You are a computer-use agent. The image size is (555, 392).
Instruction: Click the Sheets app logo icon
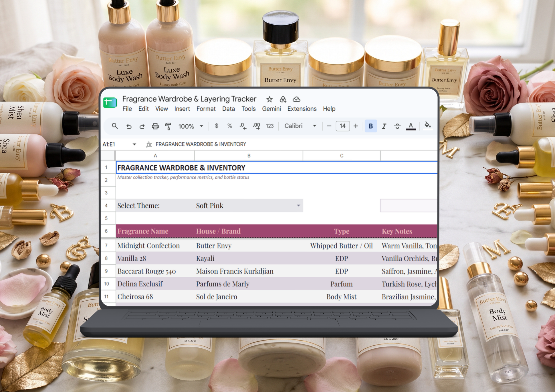pyautogui.click(x=110, y=103)
